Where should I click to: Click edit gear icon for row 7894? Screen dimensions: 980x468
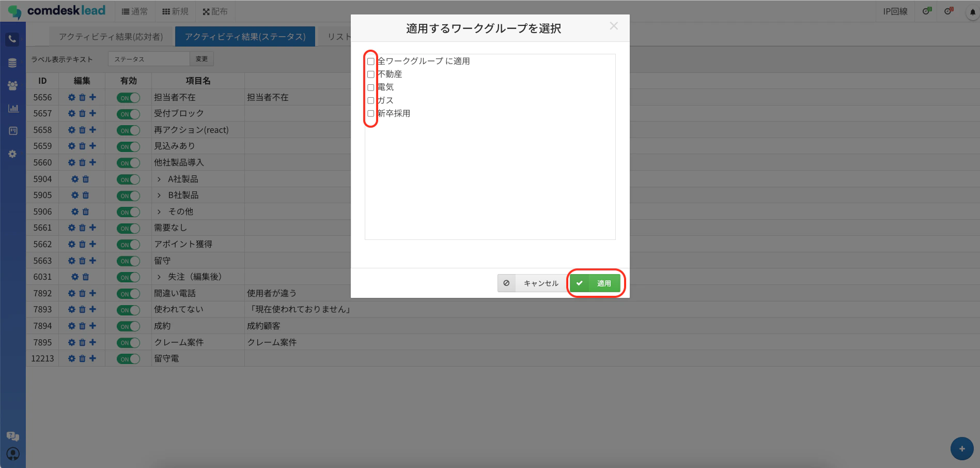(x=72, y=326)
